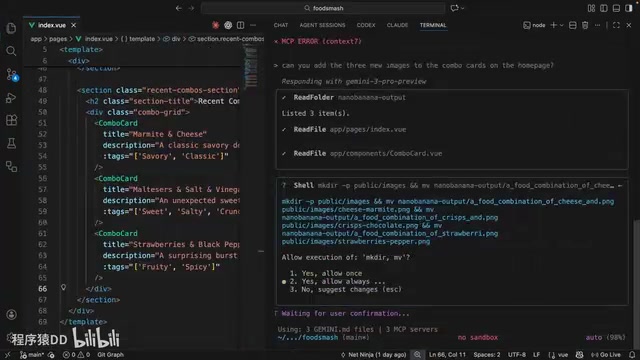Screen dimensions: 640x360
Task: Open editor More Actions ellipsis
Action: [x=253, y=25]
